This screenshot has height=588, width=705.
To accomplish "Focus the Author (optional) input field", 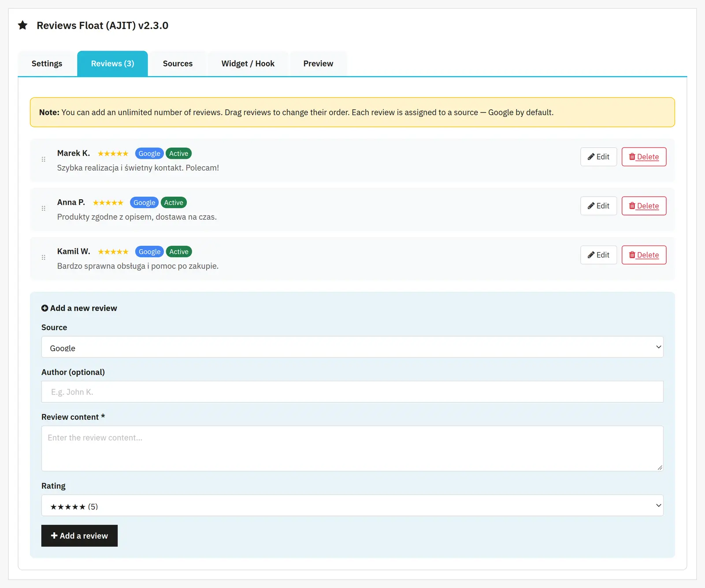I will click(352, 392).
